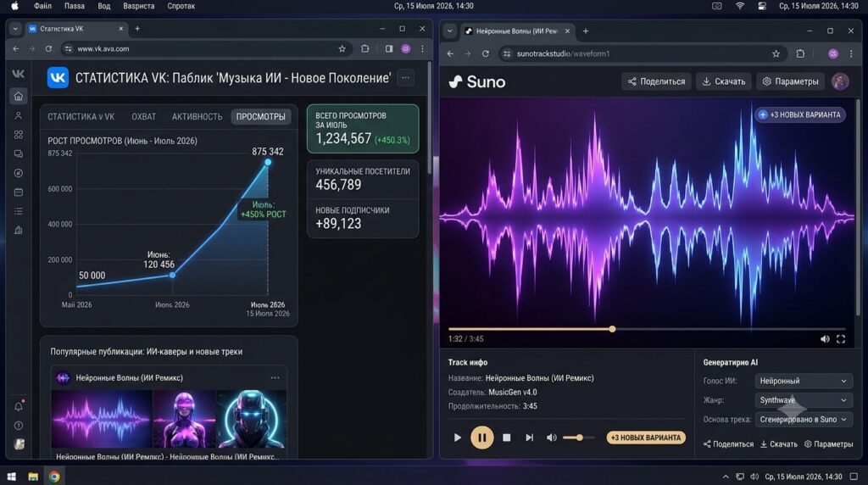Open profile icon in VK sidebar
Viewport: 868px width, 485px height.
[x=19, y=115]
